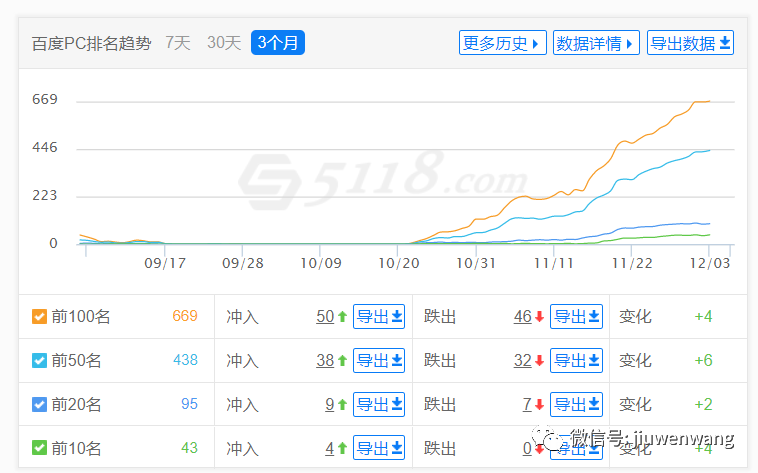Open the 数据详情 button
The image size is (758, 473).
pos(597,43)
